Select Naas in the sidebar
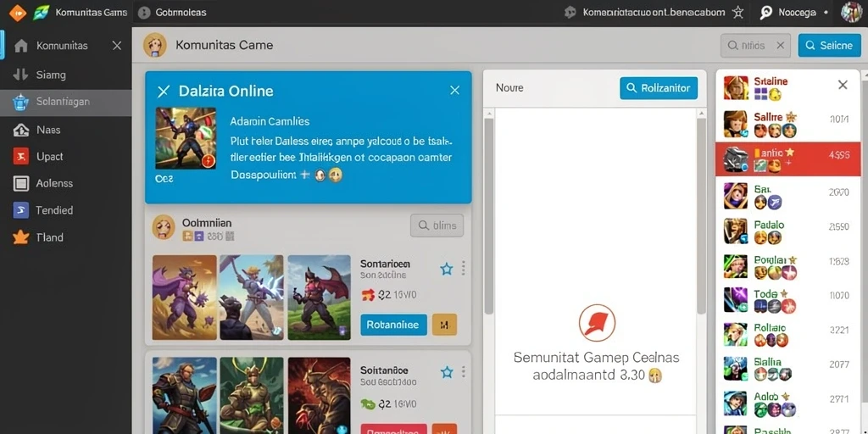This screenshot has height=434, width=868. [x=66, y=130]
